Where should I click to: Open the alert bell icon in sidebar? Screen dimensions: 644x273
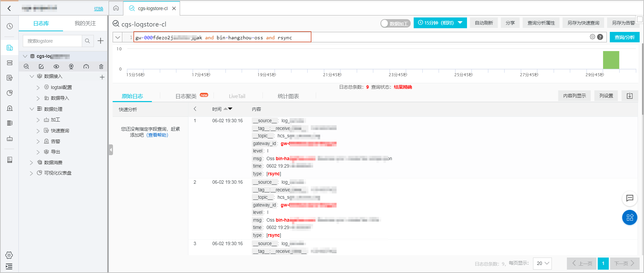(x=10, y=108)
